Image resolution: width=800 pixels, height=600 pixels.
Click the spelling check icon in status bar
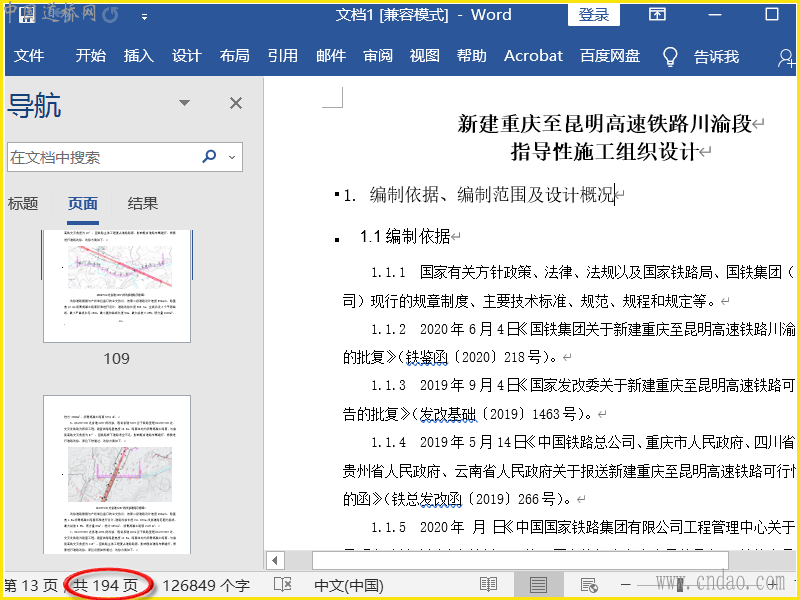tap(283, 585)
